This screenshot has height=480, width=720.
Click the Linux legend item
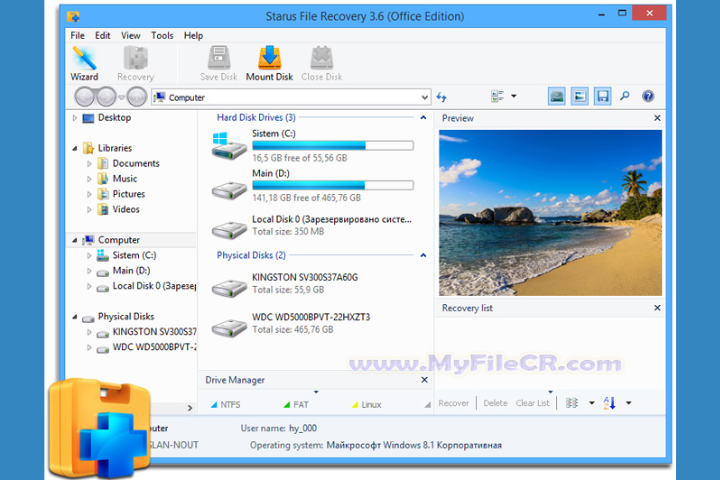(366, 405)
